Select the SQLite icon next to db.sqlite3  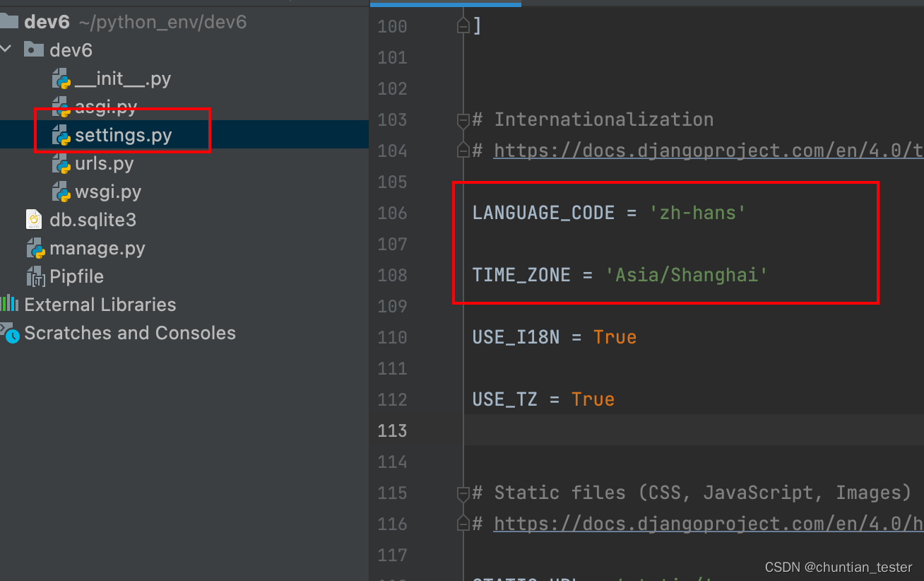point(34,219)
